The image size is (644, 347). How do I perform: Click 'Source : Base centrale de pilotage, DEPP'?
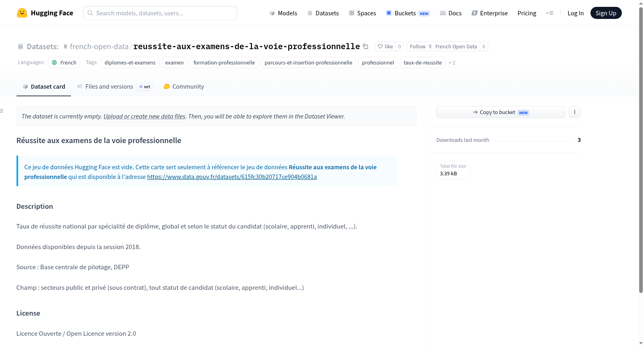click(73, 267)
